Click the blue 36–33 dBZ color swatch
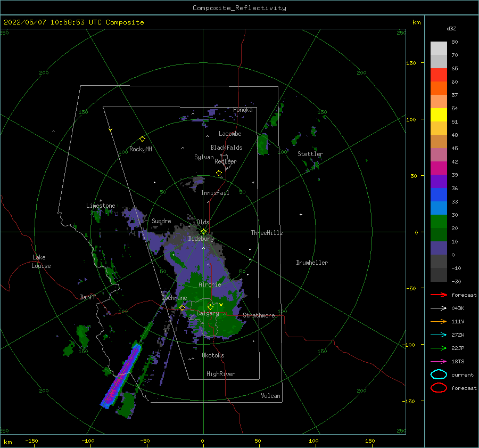 tap(439, 195)
